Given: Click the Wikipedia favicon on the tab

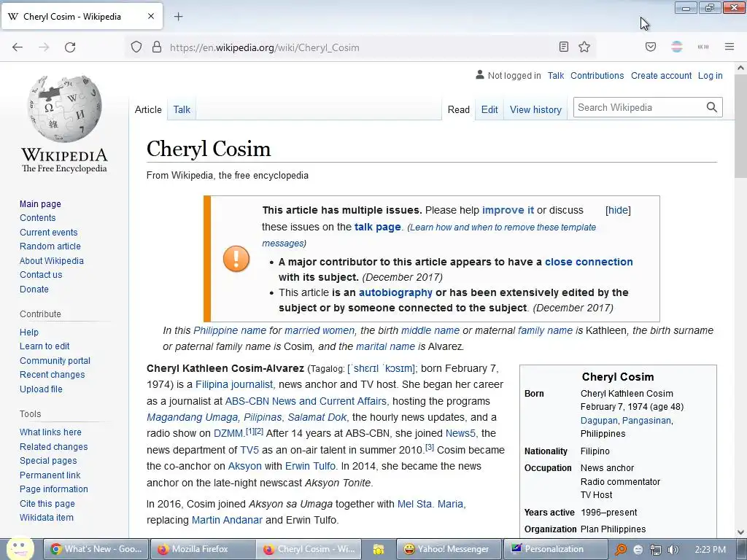Looking at the screenshot, I should point(13,17).
